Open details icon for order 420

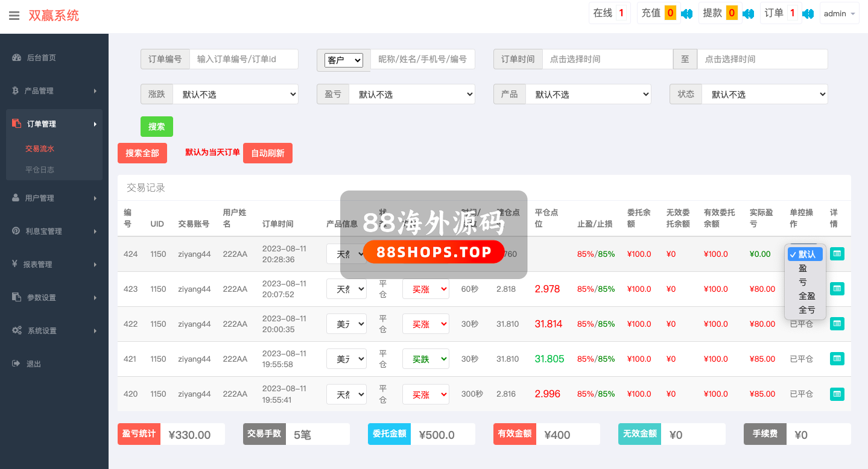837,394
